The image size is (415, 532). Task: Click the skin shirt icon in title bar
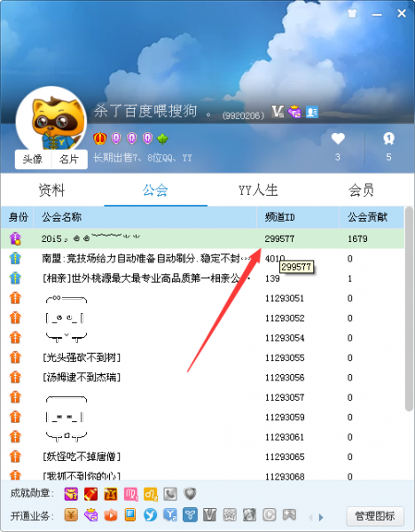pos(352,13)
